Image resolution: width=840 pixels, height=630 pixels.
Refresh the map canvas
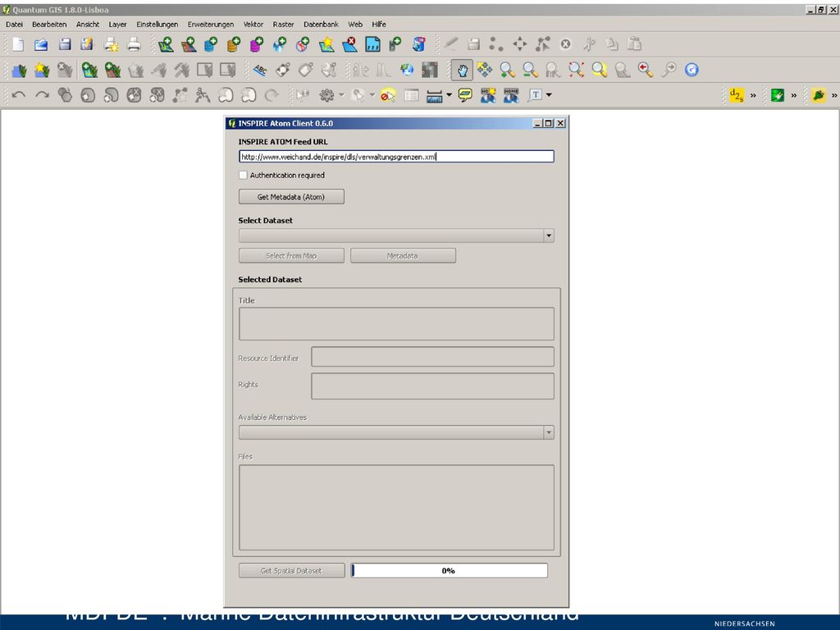[692, 71]
